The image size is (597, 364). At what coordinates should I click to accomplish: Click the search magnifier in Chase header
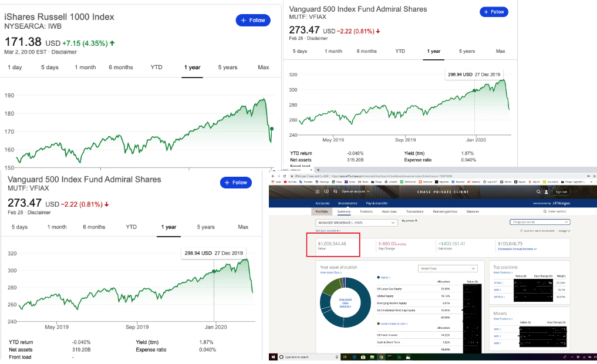pyautogui.click(x=538, y=192)
